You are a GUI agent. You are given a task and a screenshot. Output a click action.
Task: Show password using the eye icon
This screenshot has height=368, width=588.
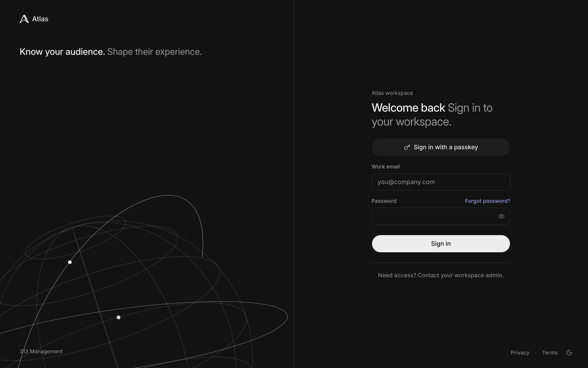[501, 216]
